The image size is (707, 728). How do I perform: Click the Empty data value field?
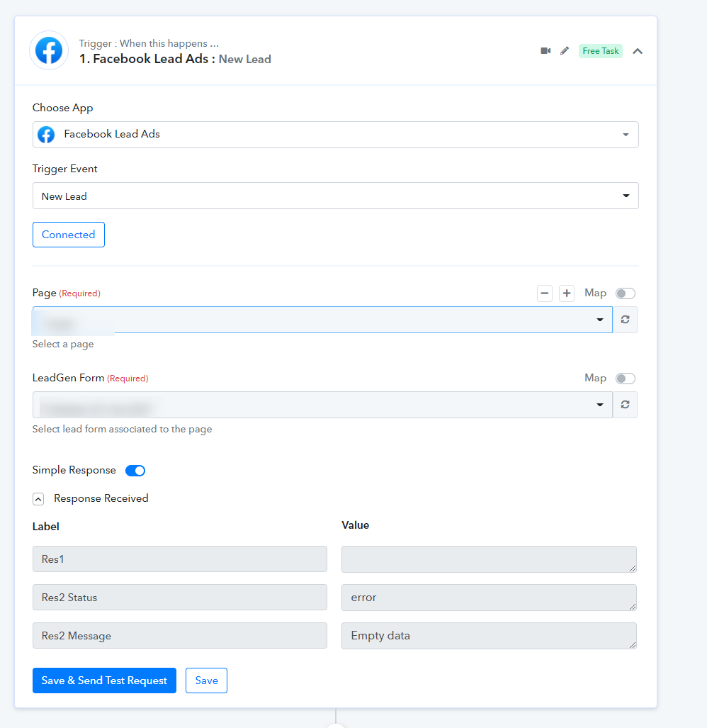coord(489,636)
